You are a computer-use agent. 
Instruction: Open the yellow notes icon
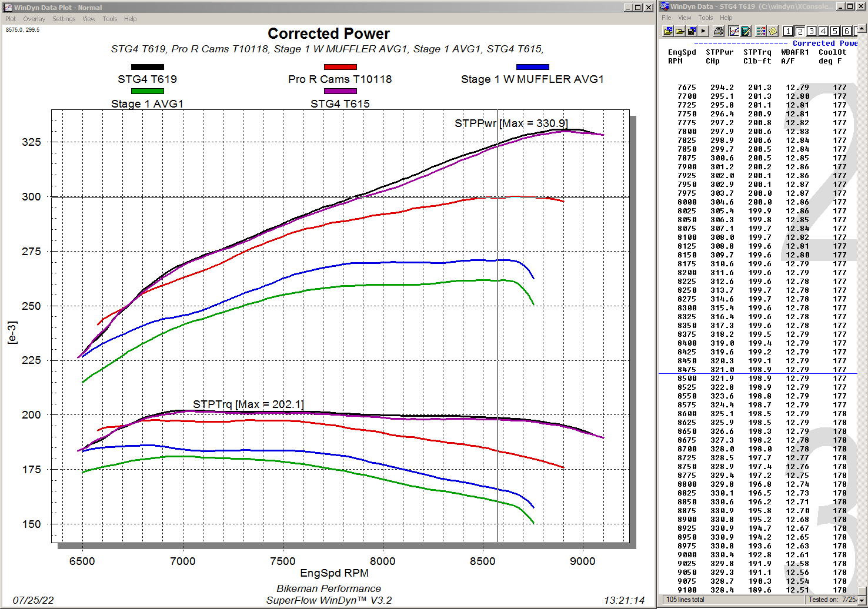(773, 31)
